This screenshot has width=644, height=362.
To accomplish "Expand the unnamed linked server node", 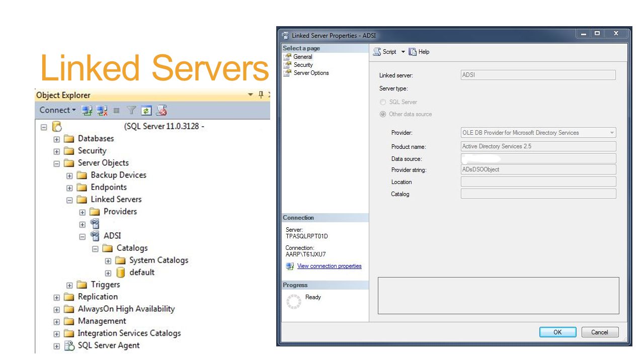I will pos(83,224).
